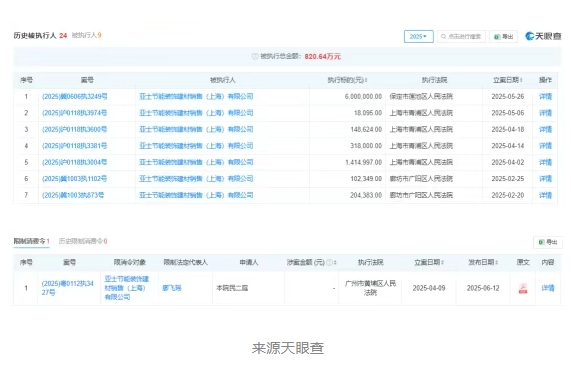View 详情 for the 2025-02-25 case
This screenshot has width=571, height=368.
[545, 179]
